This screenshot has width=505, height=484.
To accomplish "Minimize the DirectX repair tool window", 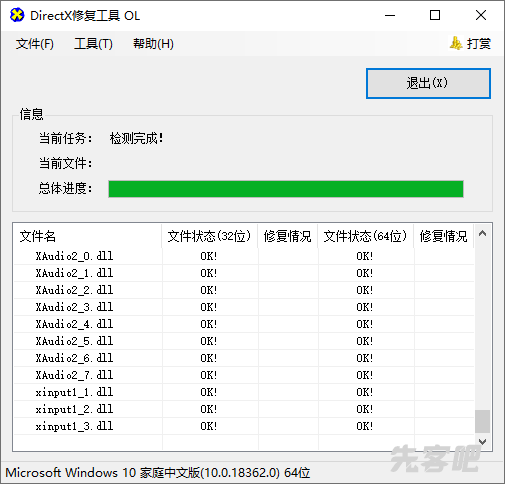I will pyautogui.click(x=390, y=15).
